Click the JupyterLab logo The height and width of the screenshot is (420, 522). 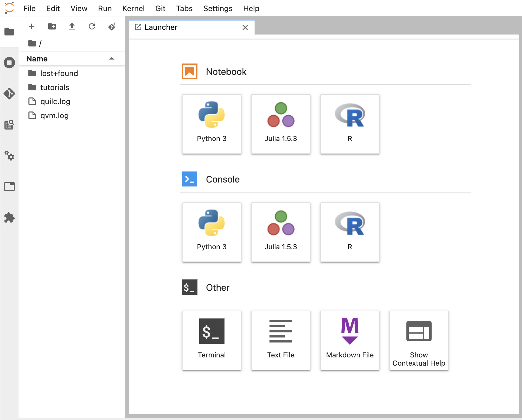[9, 8]
